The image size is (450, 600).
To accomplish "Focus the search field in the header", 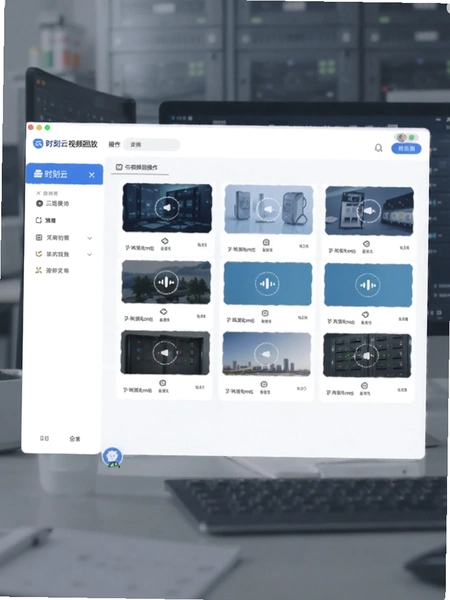I will pyautogui.click(x=152, y=145).
